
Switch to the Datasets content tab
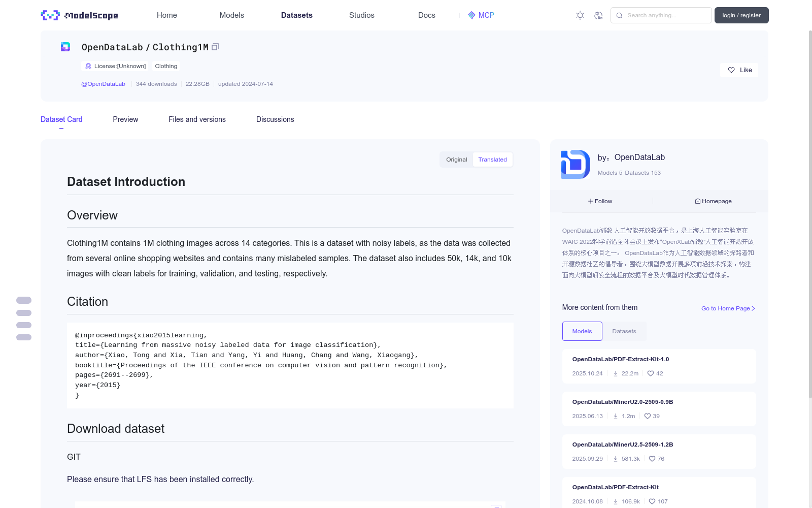coord(624,331)
